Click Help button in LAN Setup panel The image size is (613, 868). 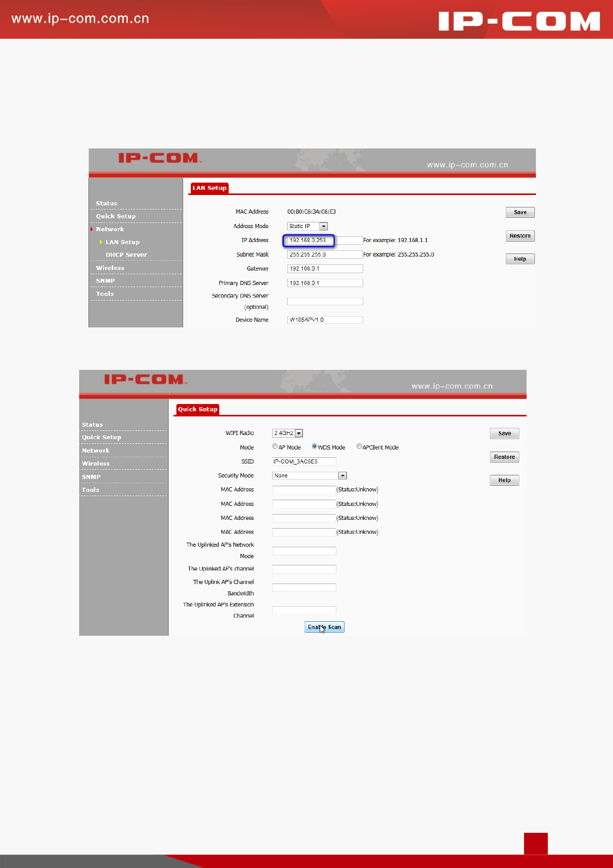pos(520,259)
